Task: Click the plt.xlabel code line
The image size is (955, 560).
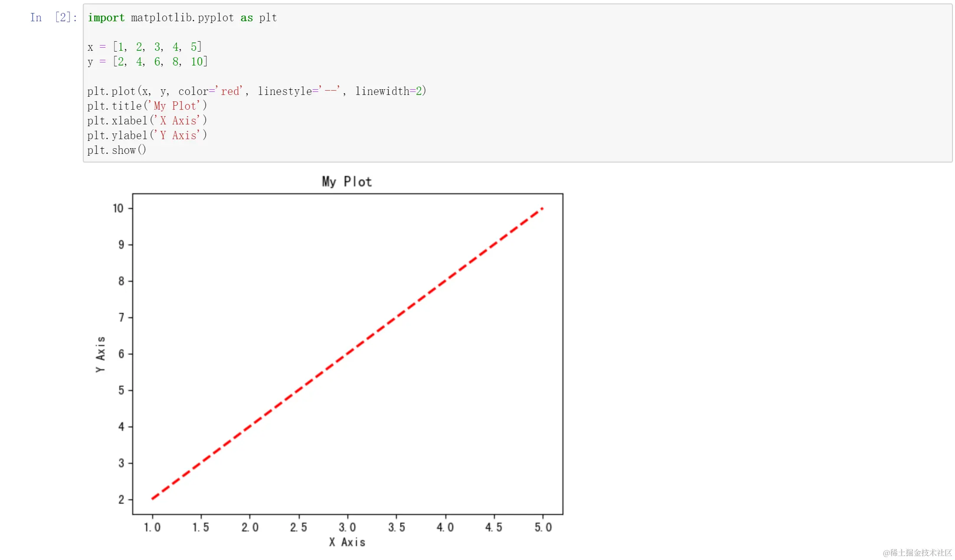Action: [x=147, y=120]
